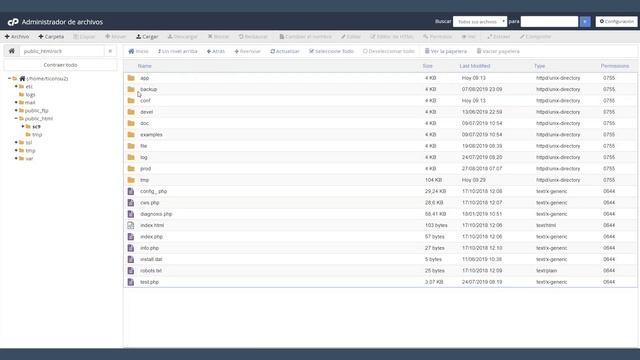This screenshot has height=360, width=640.
Task: Open the Todos sus archivos search dropdown
Action: pos(480,22)
